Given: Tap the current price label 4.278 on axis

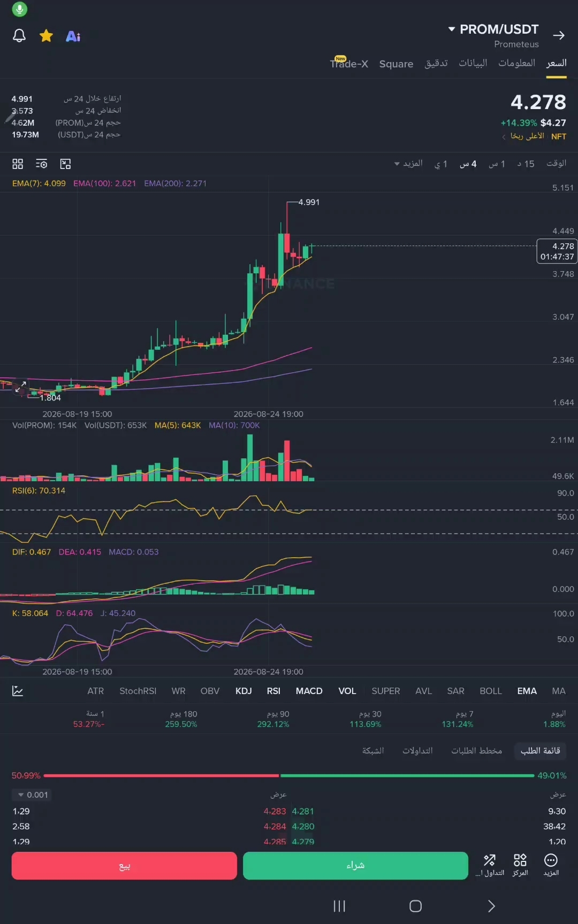Looking at the screenshot, I should pyautogui.click(x=557, y=251).
